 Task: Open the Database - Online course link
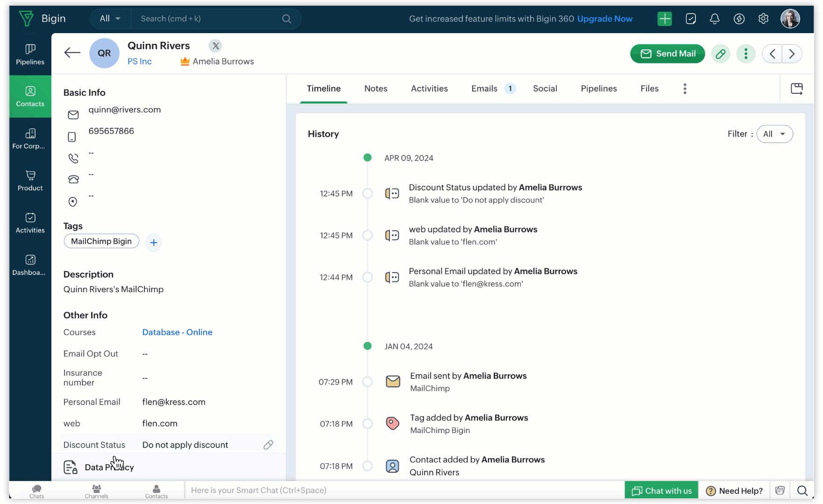tap(177, 332)
